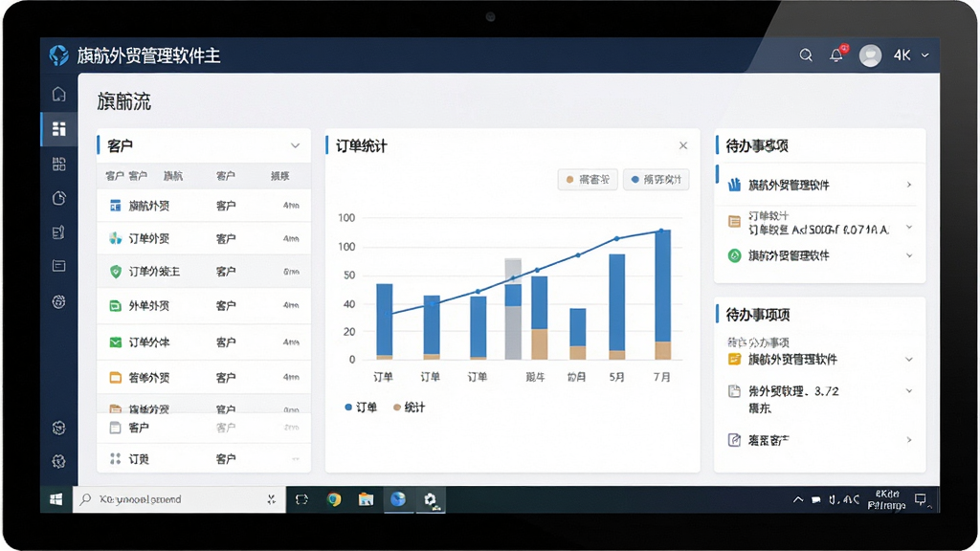Collapse the 客户 panel with its header chevron
This screenshot has height=551, width=980.
click(x=295, y=145)
